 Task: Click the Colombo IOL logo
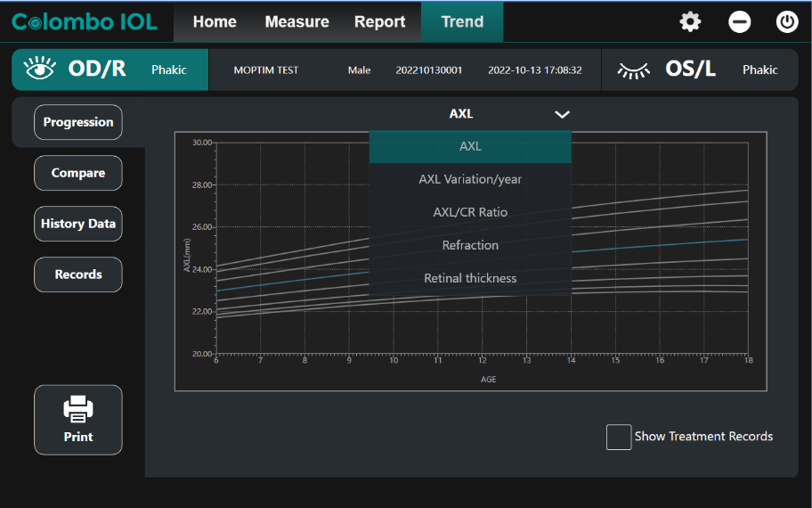(85, 22)
